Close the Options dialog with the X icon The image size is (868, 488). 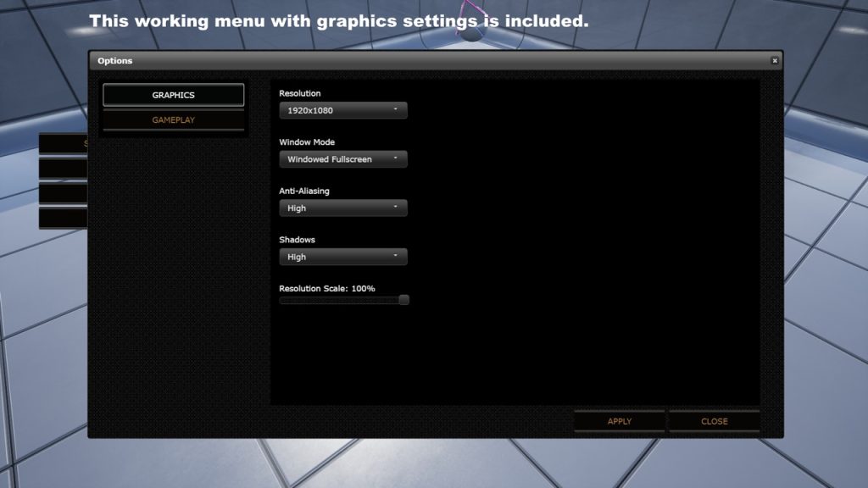click(774, 61)
